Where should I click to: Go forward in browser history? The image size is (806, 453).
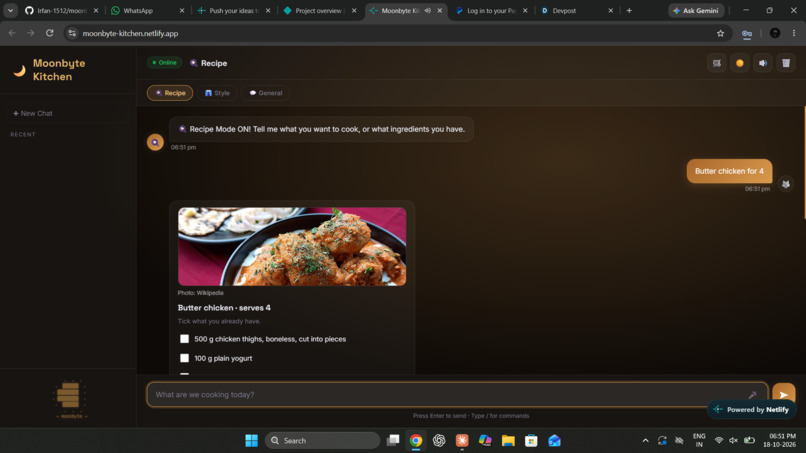[30, 33]
